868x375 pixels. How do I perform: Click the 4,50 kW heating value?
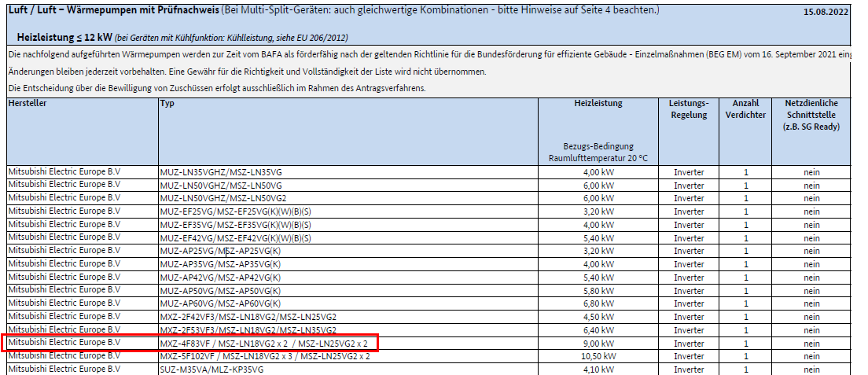[598, 318]
